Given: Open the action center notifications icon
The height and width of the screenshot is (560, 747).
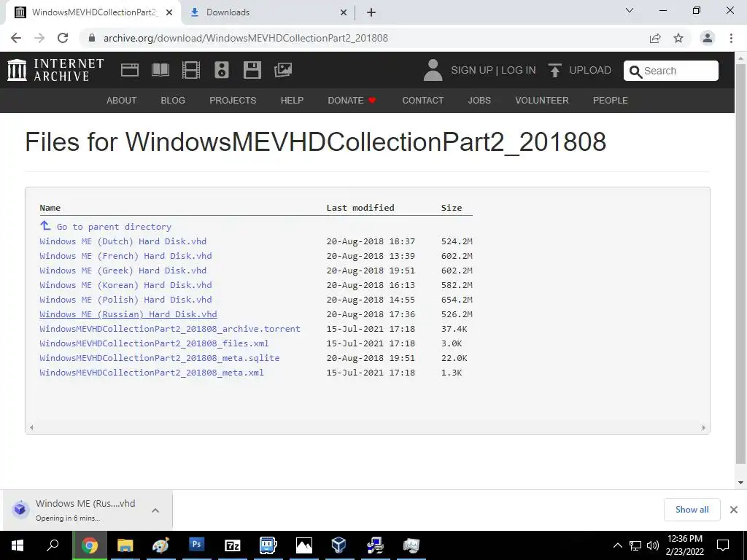Looking at the screenshot, I should 723,545.
